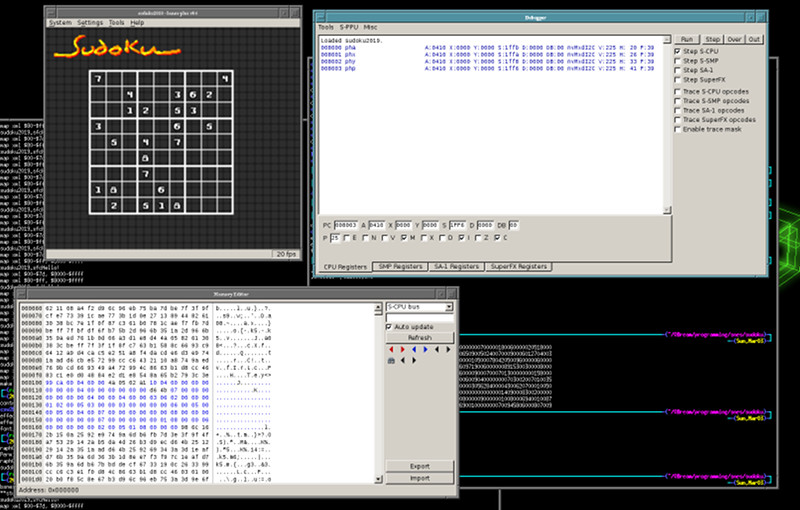Click black right arrow at end of colored arrows row
Screen dimensions: 800x510
pyautogui.click(x=448, y=349)
